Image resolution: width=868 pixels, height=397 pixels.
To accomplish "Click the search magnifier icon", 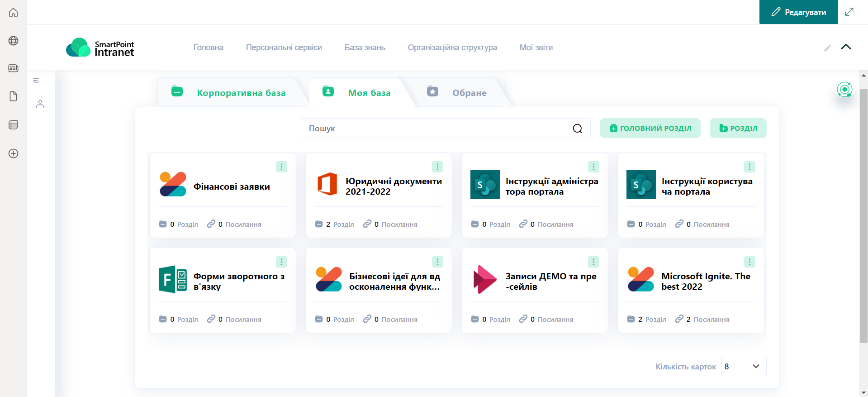I will [577, 129].
